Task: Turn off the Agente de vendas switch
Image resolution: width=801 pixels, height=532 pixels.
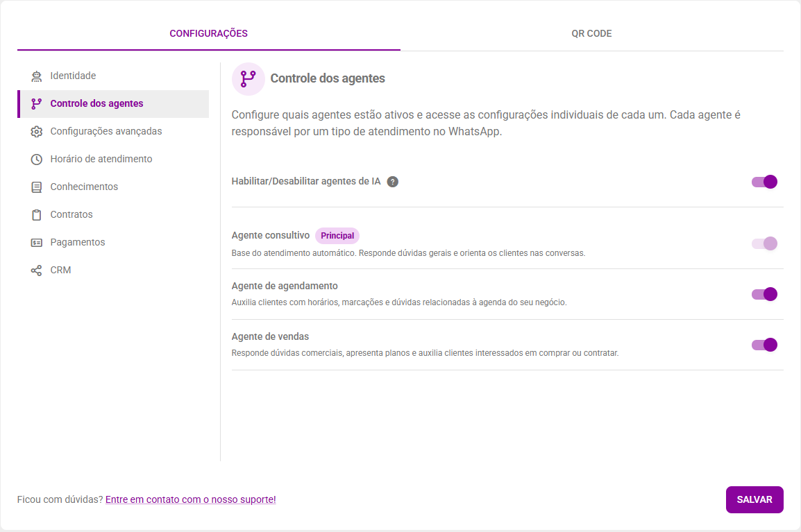Action: (764, 345)
